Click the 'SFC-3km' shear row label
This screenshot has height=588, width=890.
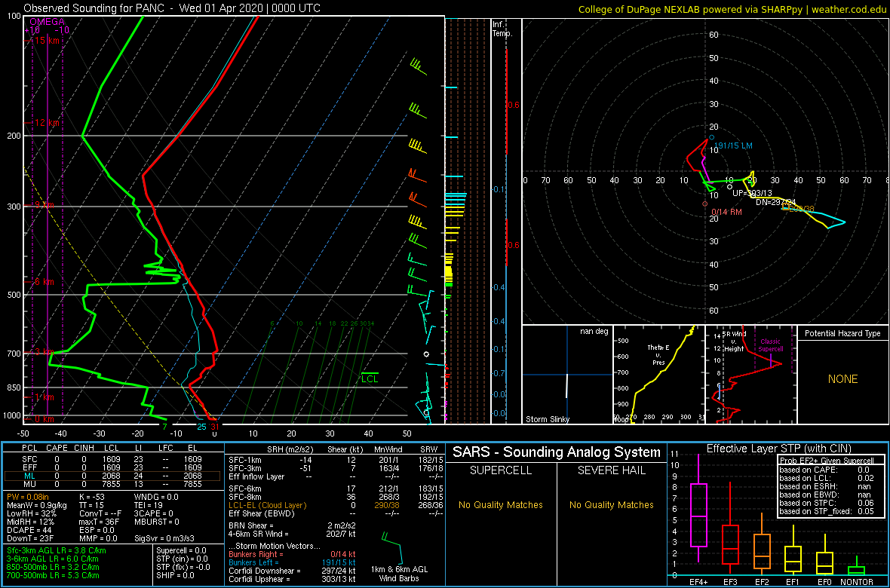(244, 467)
